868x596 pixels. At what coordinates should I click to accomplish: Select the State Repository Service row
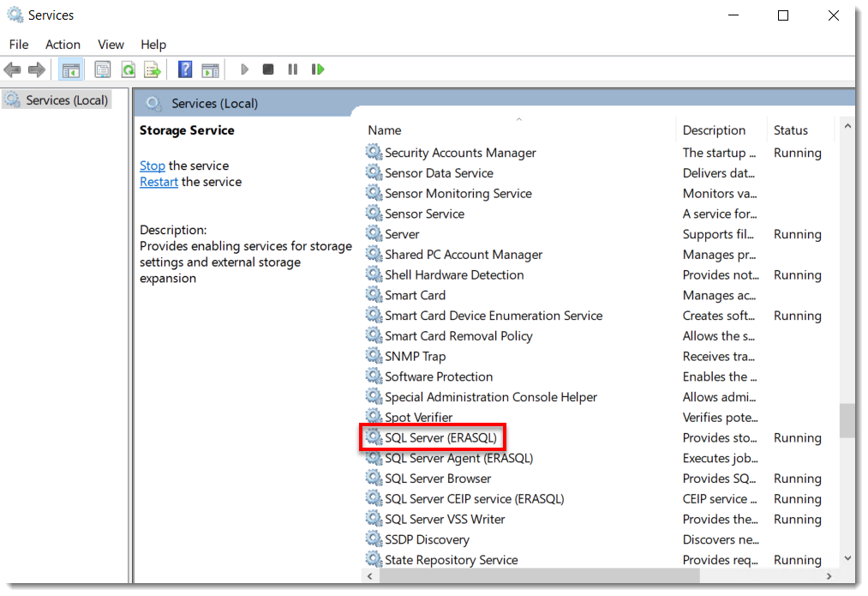(x=452, y=560)
